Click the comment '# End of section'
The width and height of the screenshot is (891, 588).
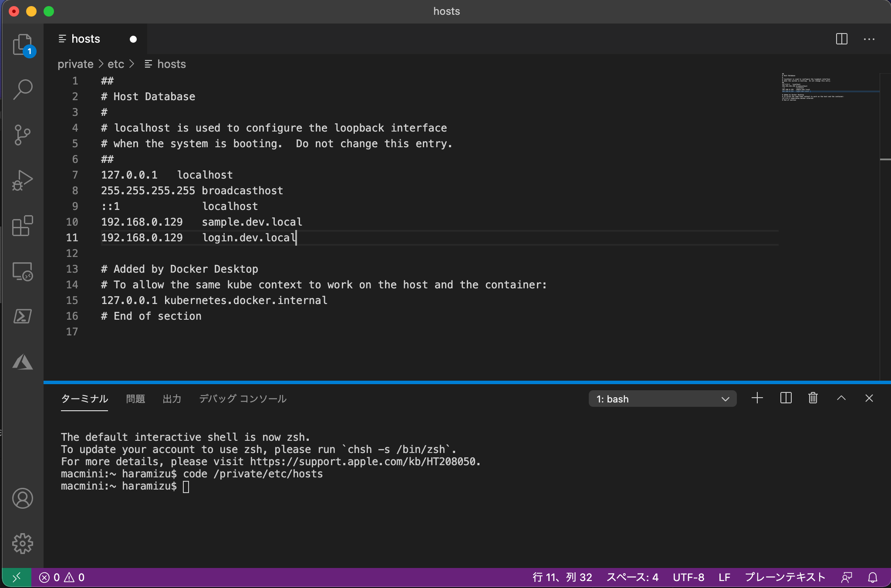pos(151,316)
